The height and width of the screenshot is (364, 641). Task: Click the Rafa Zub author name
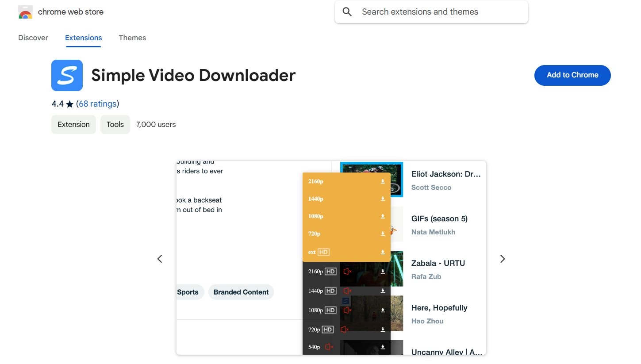coord(426,277)
